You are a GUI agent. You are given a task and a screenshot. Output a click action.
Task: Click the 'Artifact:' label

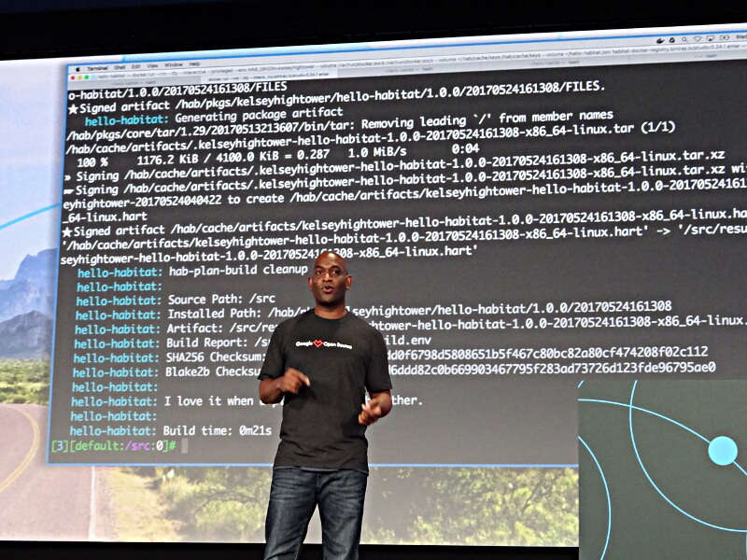(x=194, y=329)
